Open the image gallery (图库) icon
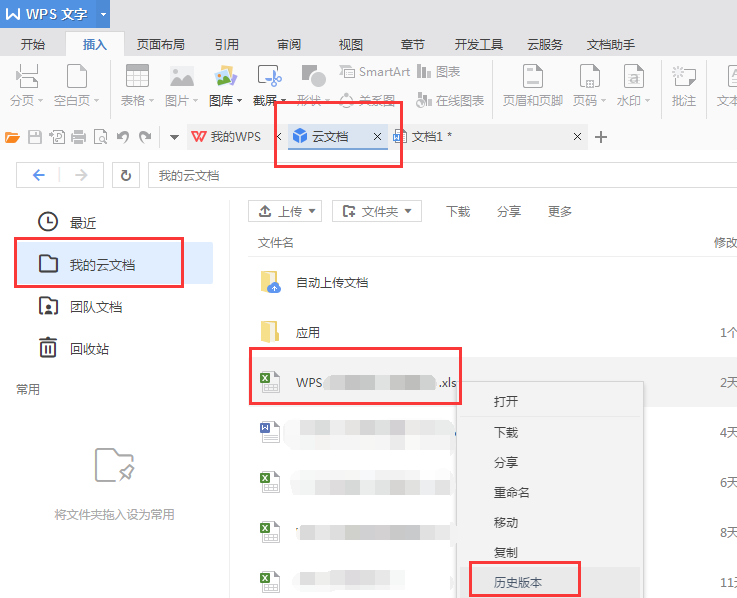Image resolution: width=737 pixels, height=598 pixels. tap(226, 76)
